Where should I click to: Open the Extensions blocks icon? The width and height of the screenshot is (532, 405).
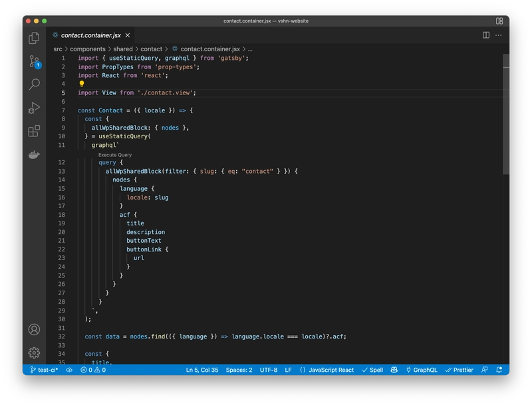pyautogui.click(x=34, y=131)
